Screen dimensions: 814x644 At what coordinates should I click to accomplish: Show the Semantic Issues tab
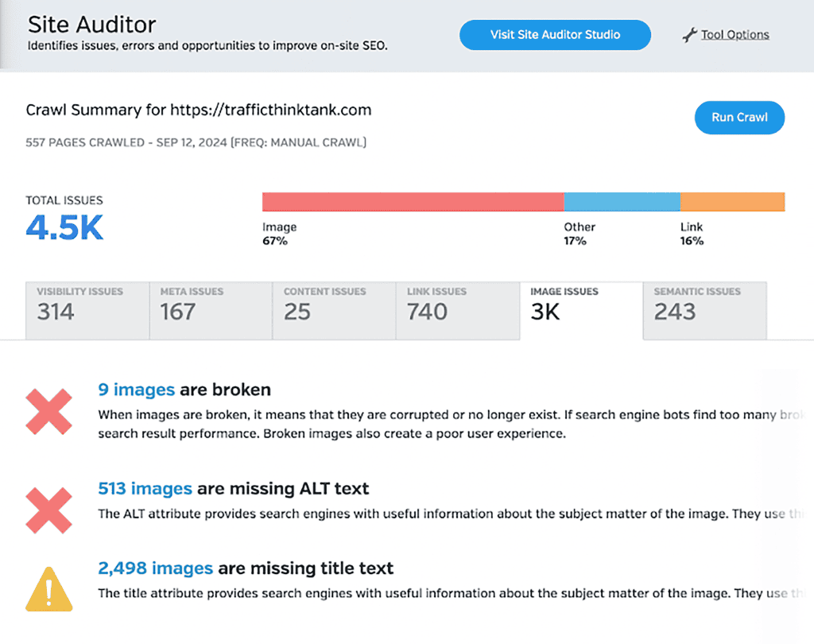(x=704, y=310)
